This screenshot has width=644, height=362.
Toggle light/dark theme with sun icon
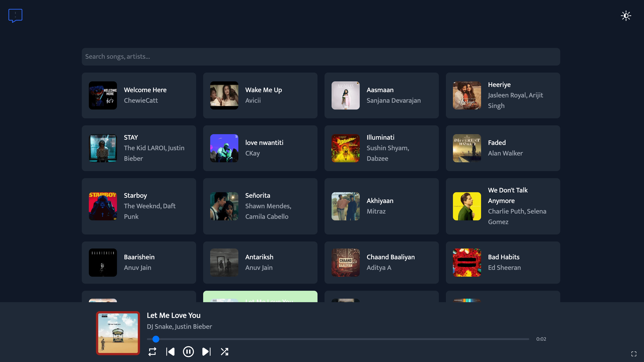point(626,16)
